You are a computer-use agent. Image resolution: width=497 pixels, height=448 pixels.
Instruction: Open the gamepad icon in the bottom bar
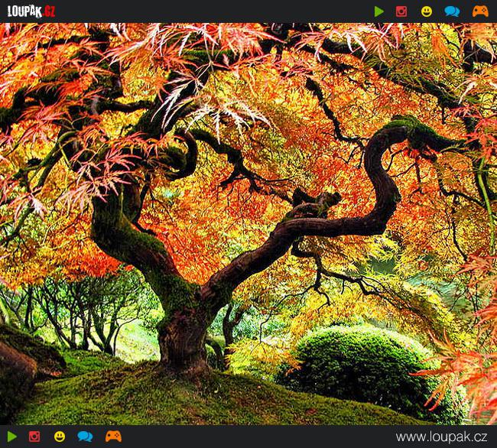[x=113, y=437]
